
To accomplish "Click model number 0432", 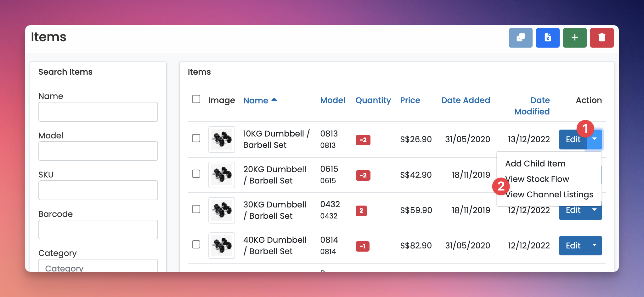I will (330, 204).
